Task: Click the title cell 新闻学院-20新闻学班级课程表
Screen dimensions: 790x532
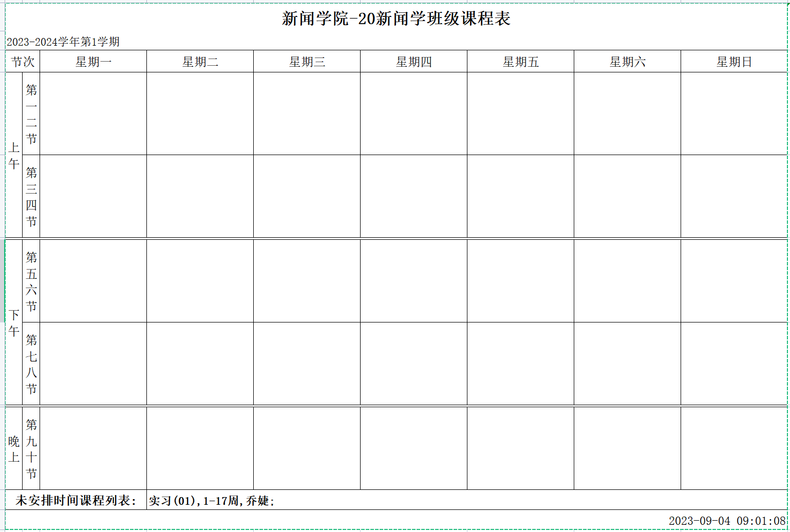Action: 396,19
